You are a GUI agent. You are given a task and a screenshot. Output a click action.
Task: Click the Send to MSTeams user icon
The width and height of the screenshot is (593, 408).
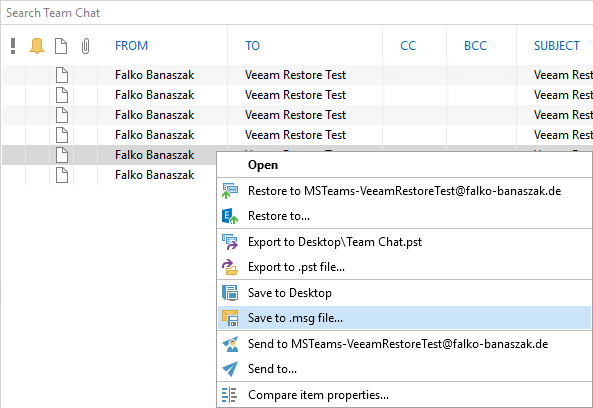(x=230, y=344)
